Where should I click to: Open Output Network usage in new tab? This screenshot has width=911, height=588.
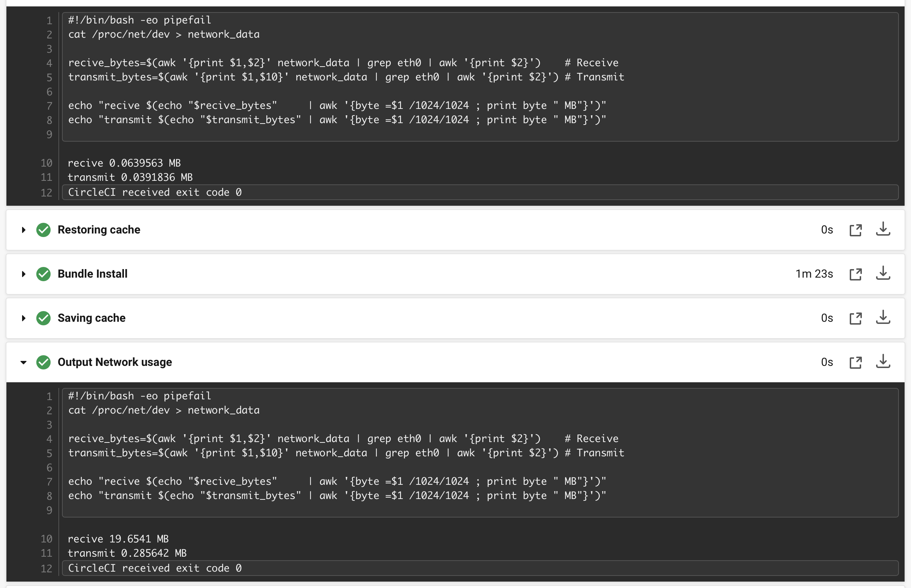click(855, 362)
